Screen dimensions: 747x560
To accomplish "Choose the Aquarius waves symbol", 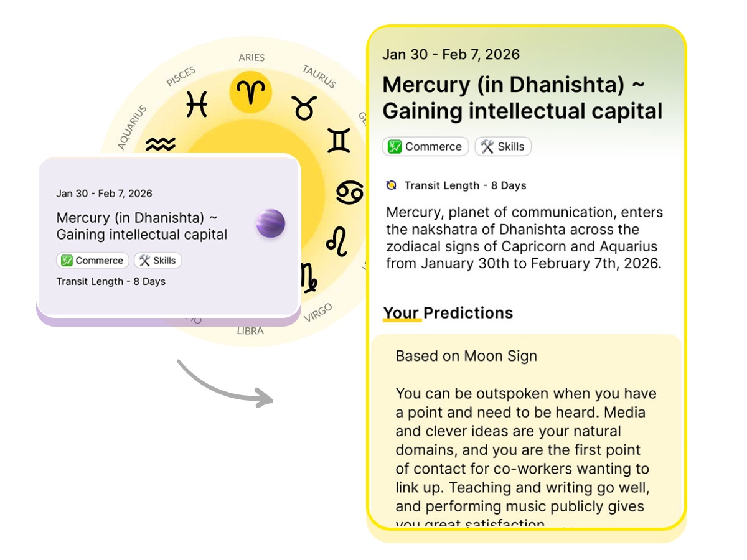I will tap(161, 145).
